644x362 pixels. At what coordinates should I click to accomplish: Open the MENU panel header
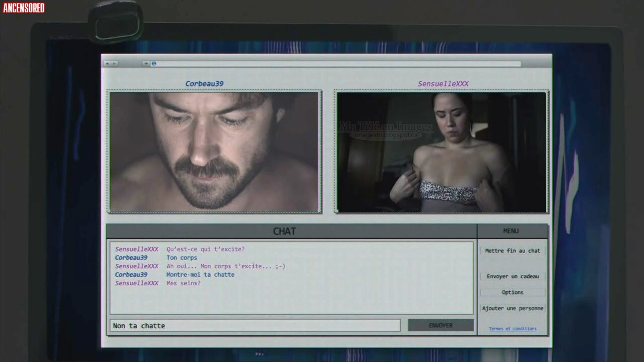(x=511, y=231)
